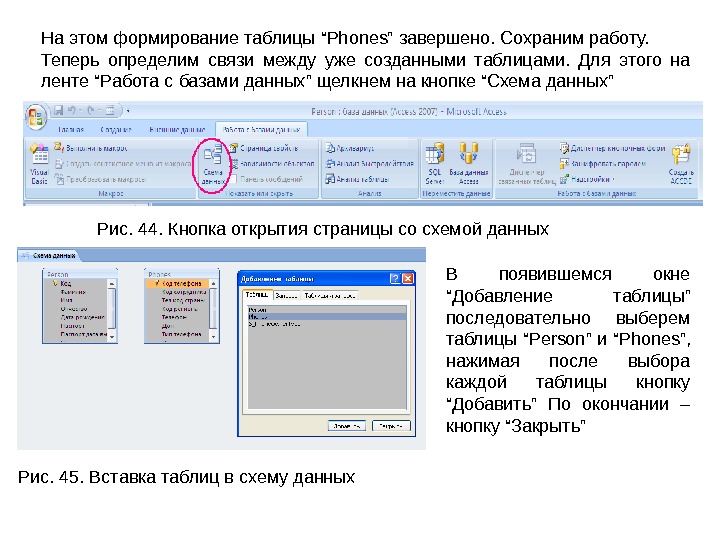
Task: Toggle the Панель сообщений checkbox
Action: [x=233, y=179]
